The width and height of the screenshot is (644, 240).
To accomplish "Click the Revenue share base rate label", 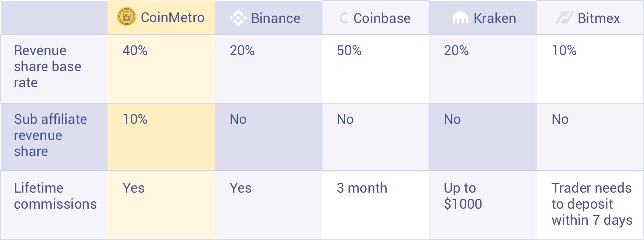I will pos(47,66).
